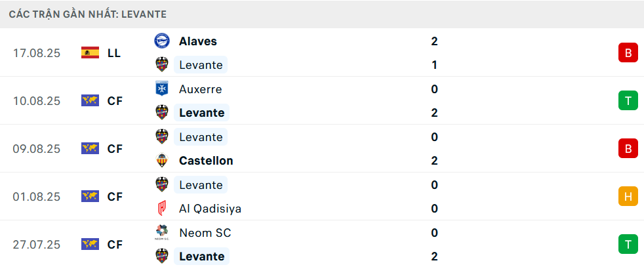Click the Spain flag for LL match
The width and height of the screenshot is (644, 267).
(90, 53)
